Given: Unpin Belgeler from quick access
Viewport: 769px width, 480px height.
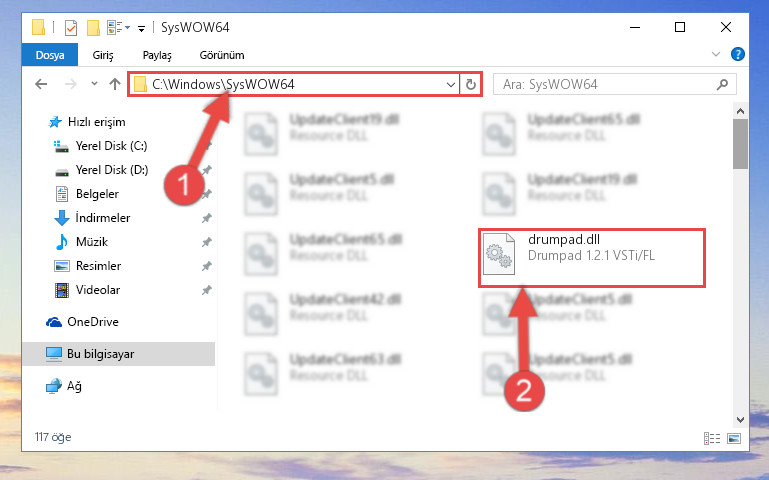Looking at the screenshot, I should [207, 194].
